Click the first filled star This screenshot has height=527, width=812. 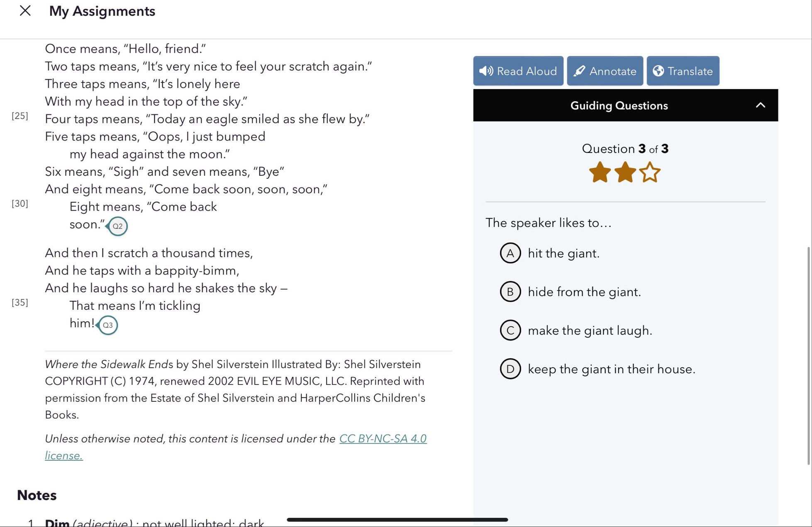[600, 172]
